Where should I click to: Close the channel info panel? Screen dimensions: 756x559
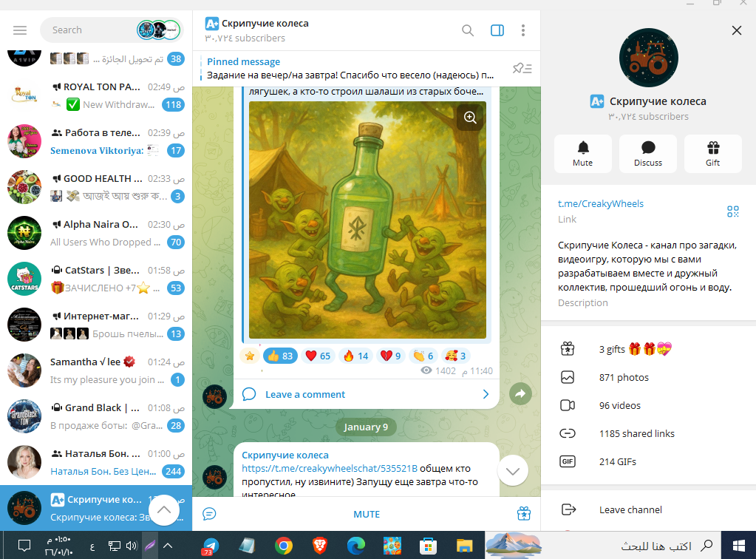[x=736, y=30]
